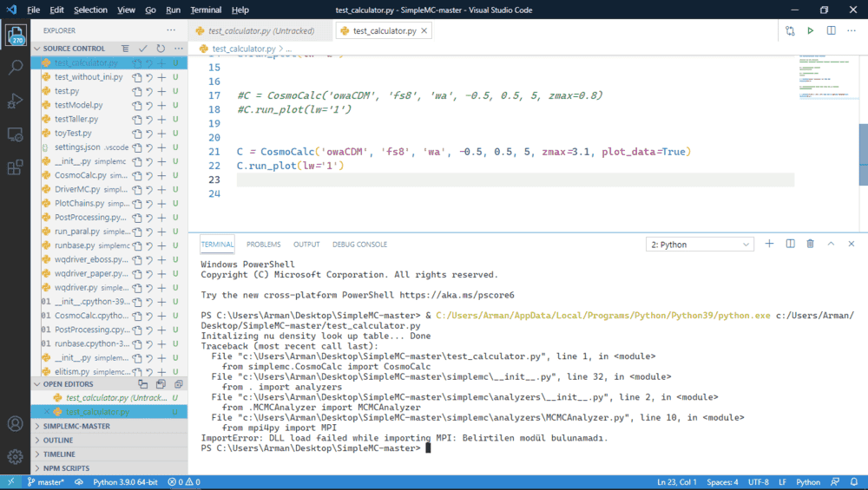The image size is (868, 490).
Task: Open the Search view in activity bar
Action: point(16,68)
